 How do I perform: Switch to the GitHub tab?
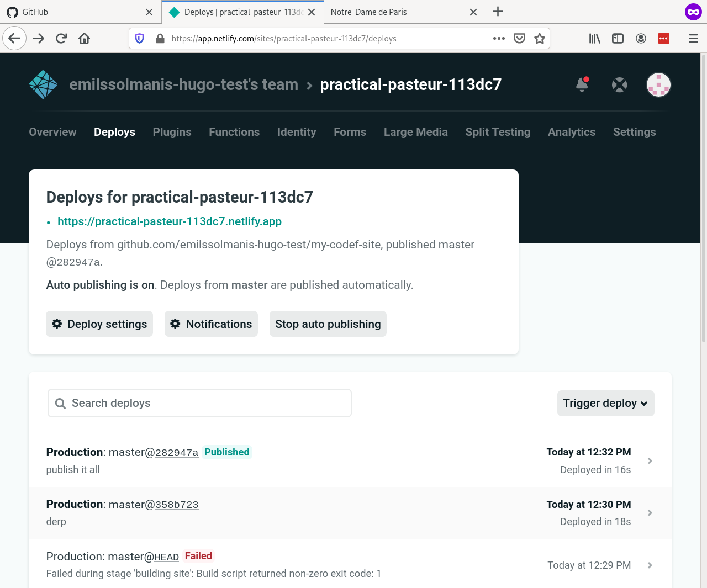81,12
